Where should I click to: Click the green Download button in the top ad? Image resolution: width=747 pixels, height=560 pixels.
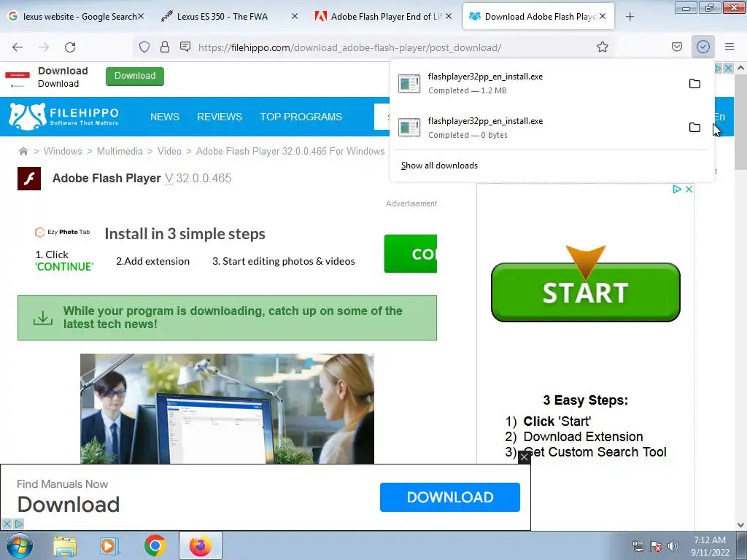[x=135, y=76]
